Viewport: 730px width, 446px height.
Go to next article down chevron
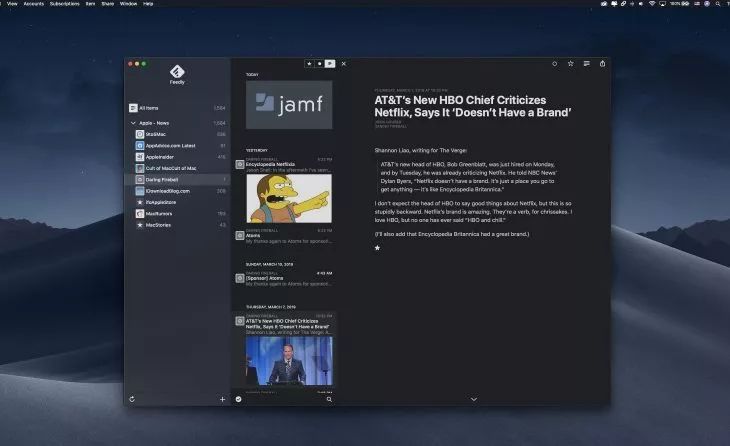[x=473, y=399]
